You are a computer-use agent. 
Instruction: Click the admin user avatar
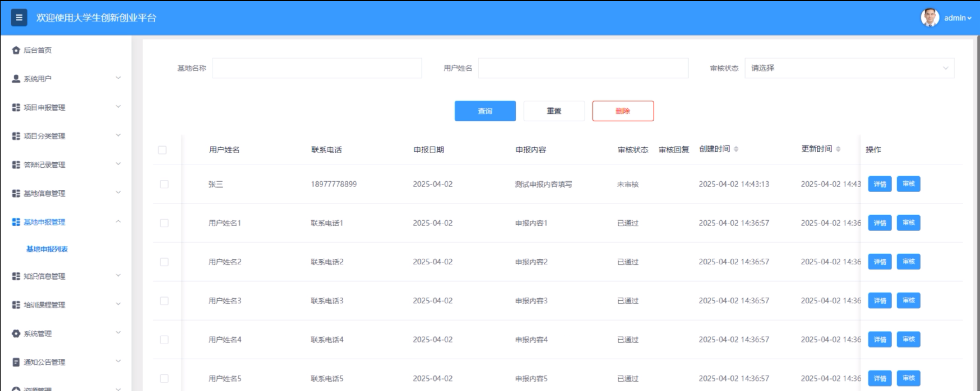(930, 18)
